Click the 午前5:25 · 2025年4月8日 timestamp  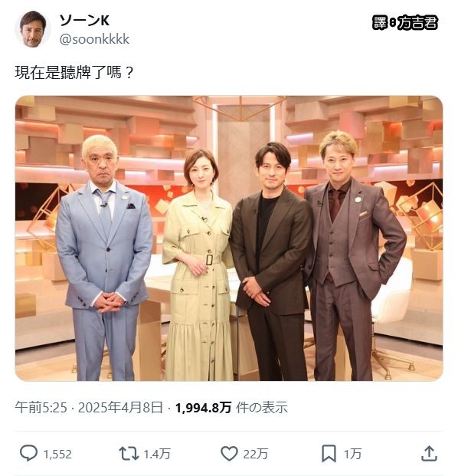(89, 407)
